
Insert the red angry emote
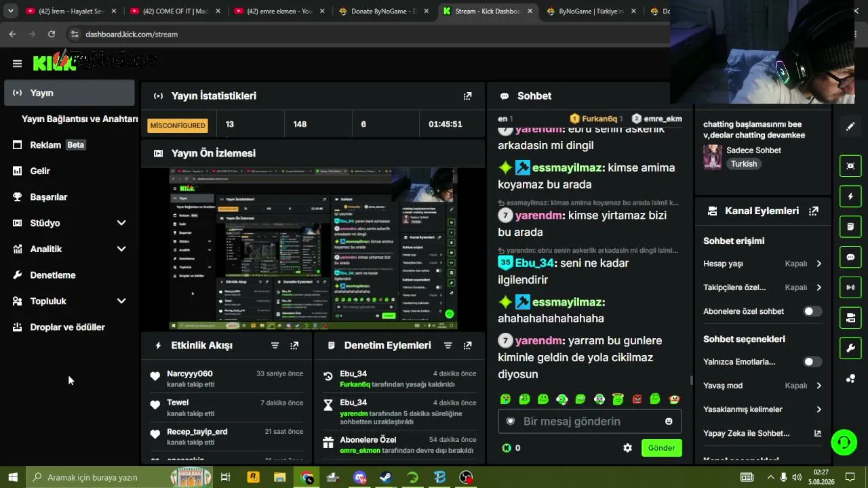click(x=637, y=400)
